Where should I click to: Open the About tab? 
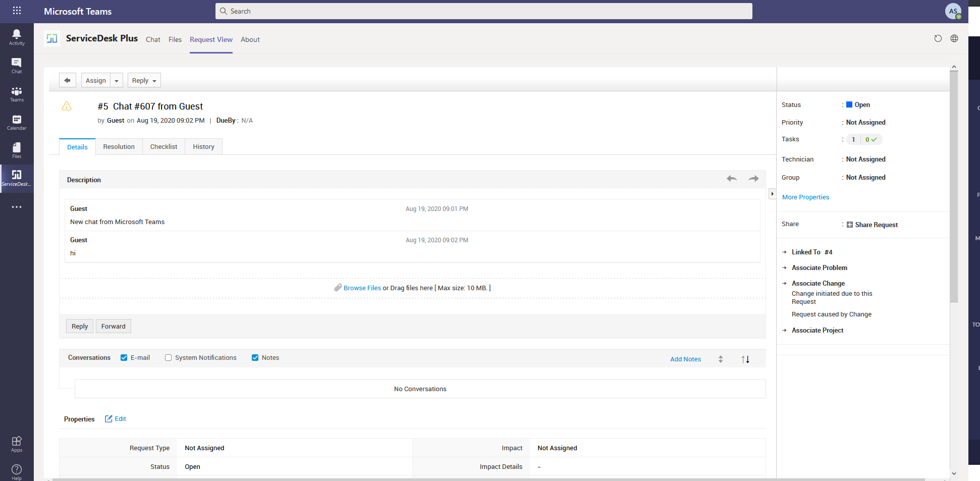click(x=250, y=39)
